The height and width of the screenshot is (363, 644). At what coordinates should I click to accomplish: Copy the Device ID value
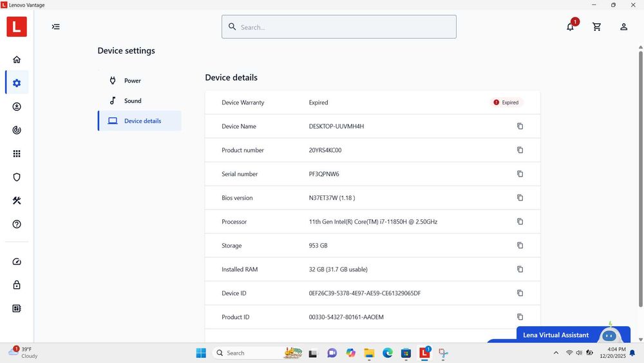[520, 293]
